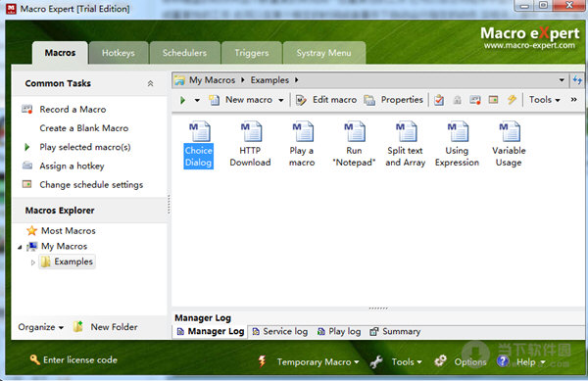Click the Properties toolbar button
This screenshot has height=381, width=588.
click(x=394, y=100)
